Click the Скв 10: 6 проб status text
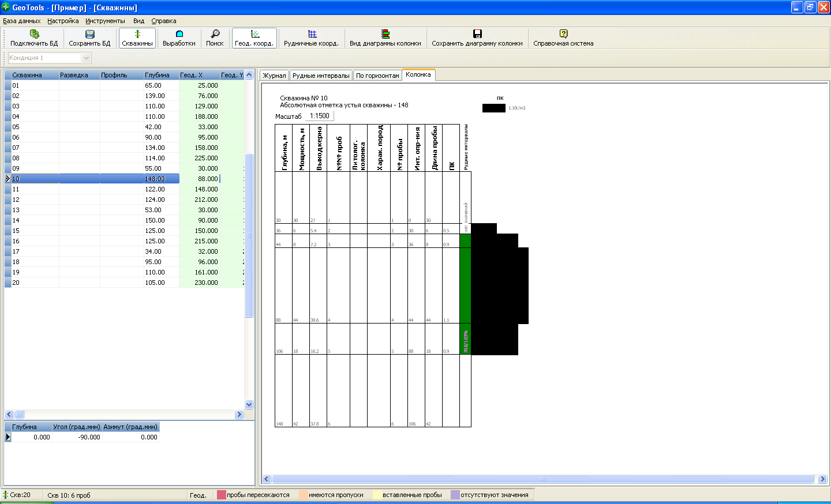The width and height of the screenshot is (831, 504). (69, 495)
